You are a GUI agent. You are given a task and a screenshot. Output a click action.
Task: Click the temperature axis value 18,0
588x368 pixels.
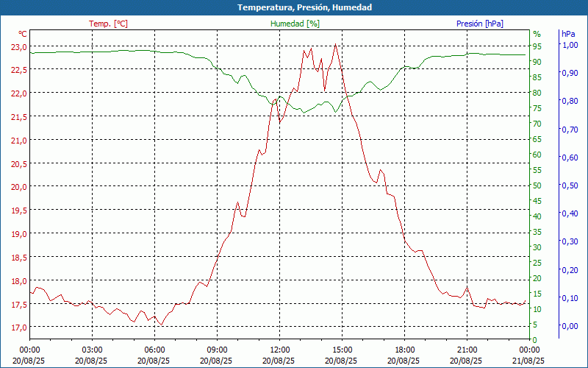(x=20, y=280)
